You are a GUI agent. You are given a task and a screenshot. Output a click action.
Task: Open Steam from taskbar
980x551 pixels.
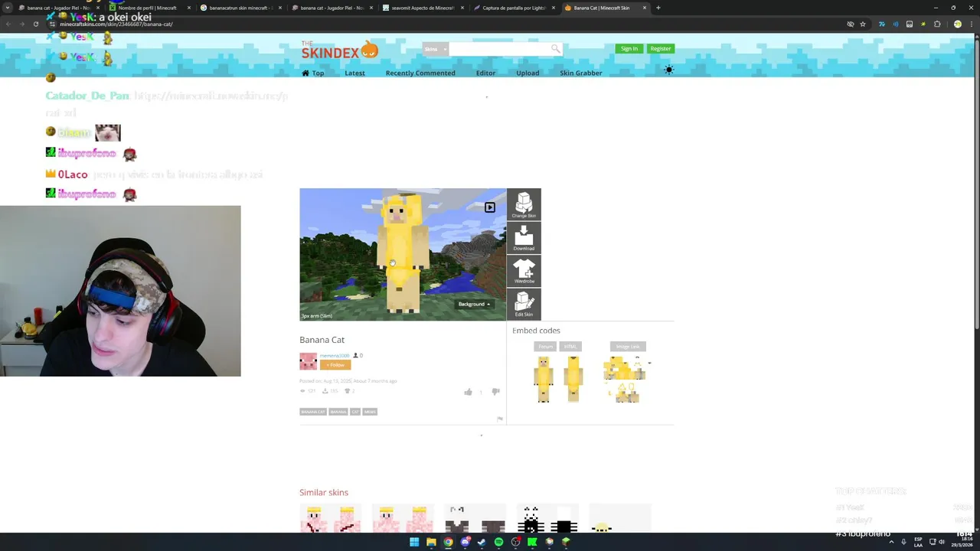[x=482, y=542]
